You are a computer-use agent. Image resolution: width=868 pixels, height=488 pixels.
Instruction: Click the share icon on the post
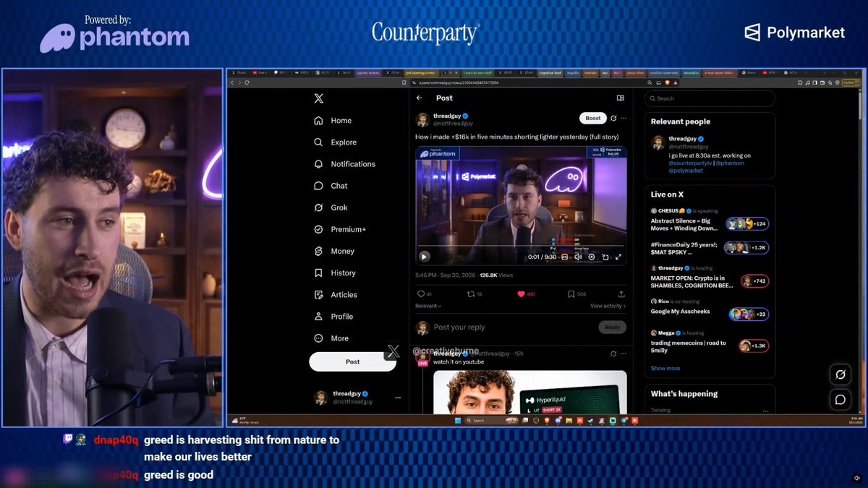[621, 294]
